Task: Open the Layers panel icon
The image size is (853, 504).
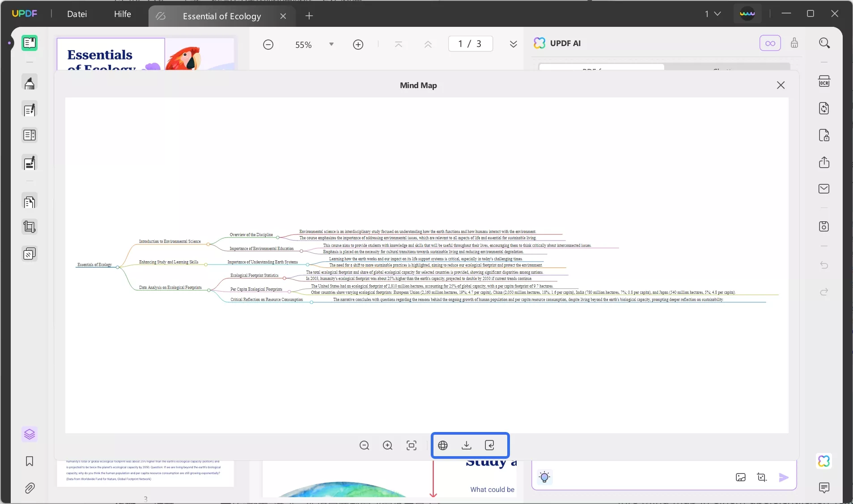Action: pyautogui.click(x=30, y=434)
